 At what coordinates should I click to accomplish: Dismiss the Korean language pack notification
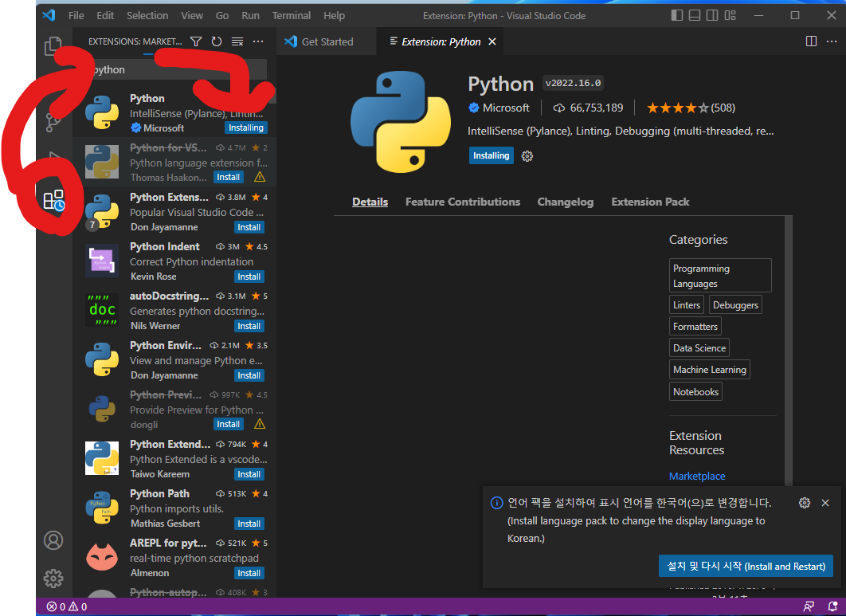(825, 503)
